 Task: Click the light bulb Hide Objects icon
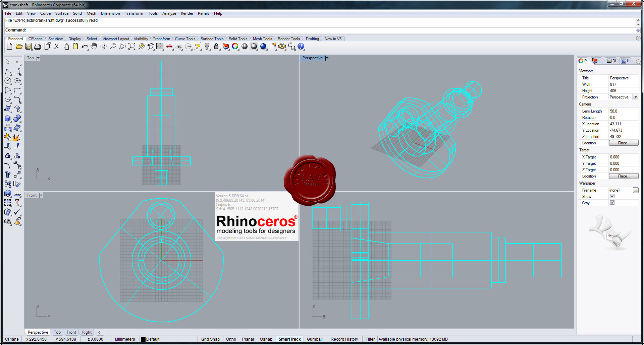point(207,47)
